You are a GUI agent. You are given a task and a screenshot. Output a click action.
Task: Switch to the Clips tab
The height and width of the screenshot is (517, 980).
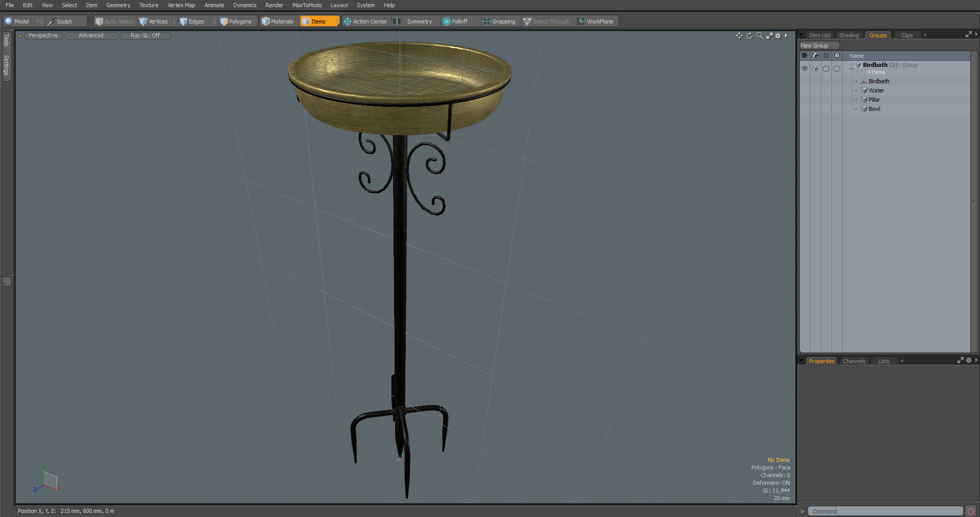tap(907, 35)
